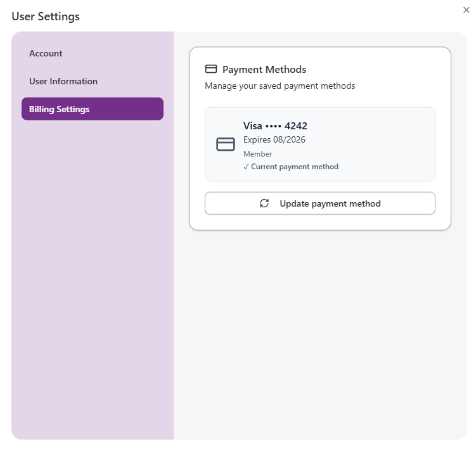Click the Payment Methods heading text
This screenshot has width=476, height=450.
click(264, 70)
